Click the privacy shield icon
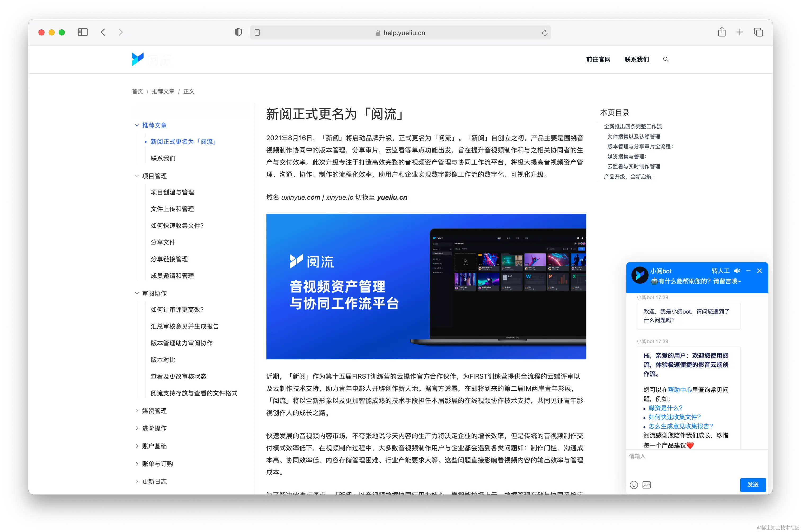The image size is (801, 532). pyautogui.click(x=238, y=32)
